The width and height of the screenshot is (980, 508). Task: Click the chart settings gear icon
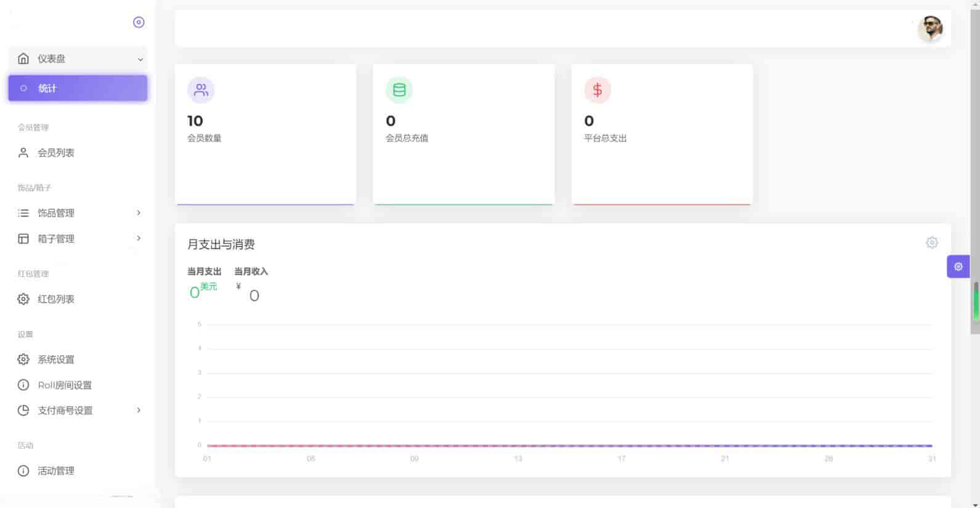[931, 243]
